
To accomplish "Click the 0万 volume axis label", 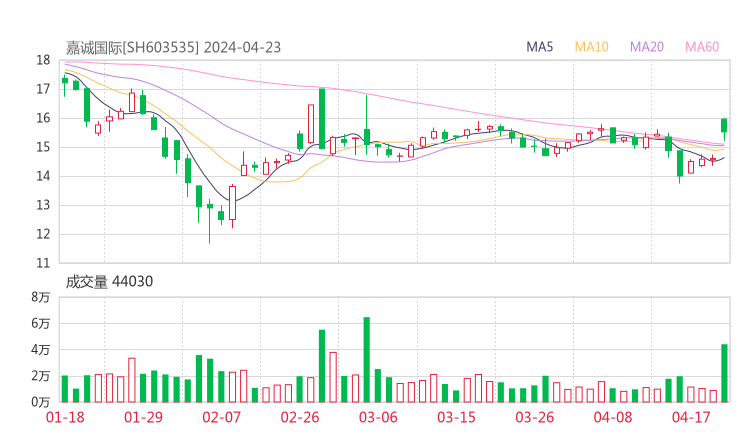I will coord(41,402).
